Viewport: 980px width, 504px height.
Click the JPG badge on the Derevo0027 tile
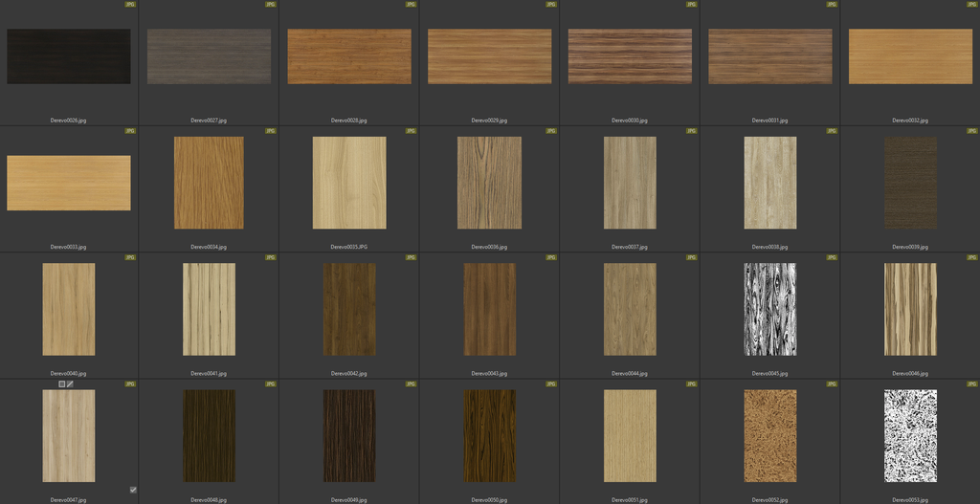click(x=270, y=4)
